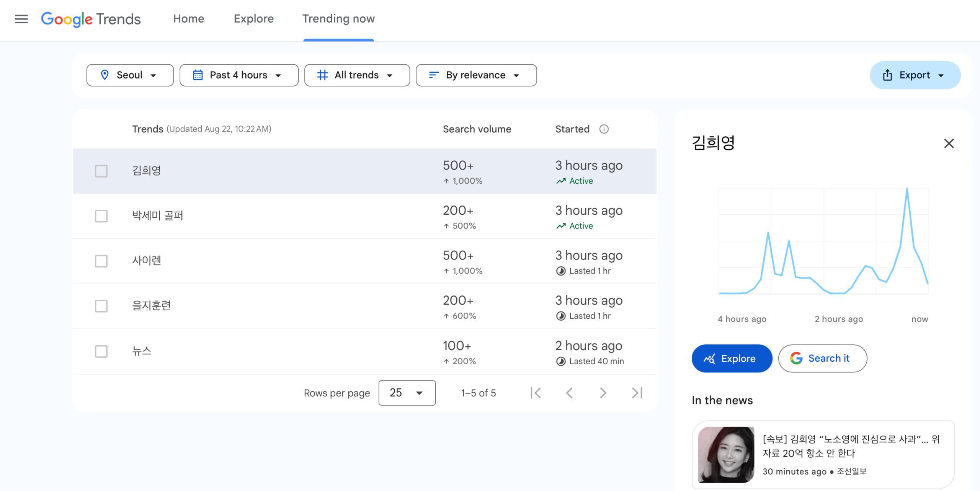Open the Seoul location dropdown
980x491 pixels.
click(130, 75)
